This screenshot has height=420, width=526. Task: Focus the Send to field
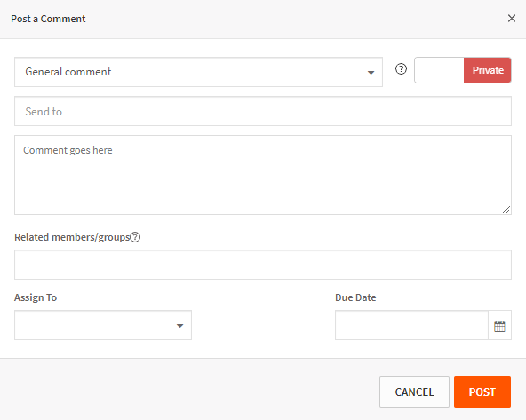263,111
